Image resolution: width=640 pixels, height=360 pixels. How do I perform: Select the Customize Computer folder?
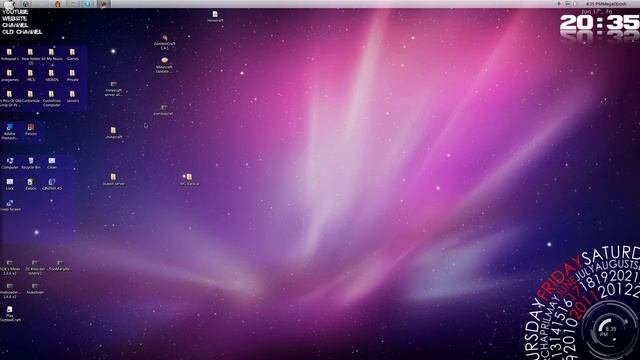(52, 98)
